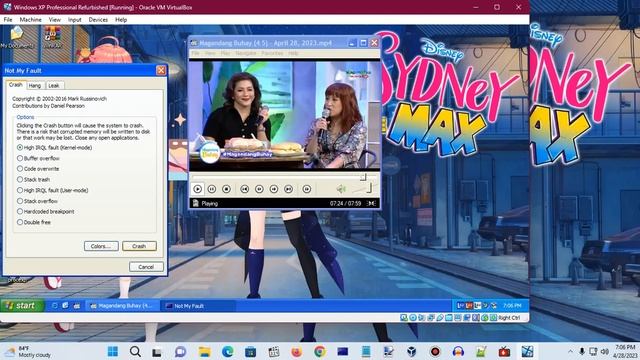Image resolution: width=640 pixels, height=360 pixels.
Task: Click the Right Ctrl host key indicator
Action: point(509,318)
